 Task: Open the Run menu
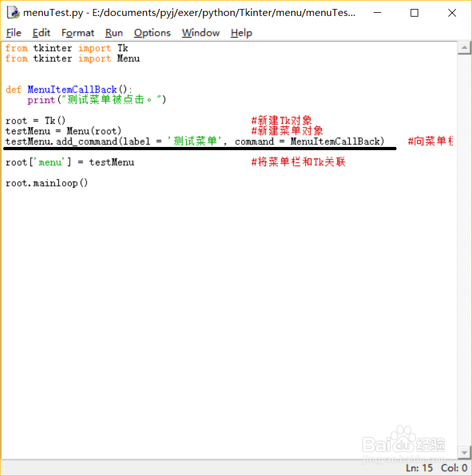point(114,33)
